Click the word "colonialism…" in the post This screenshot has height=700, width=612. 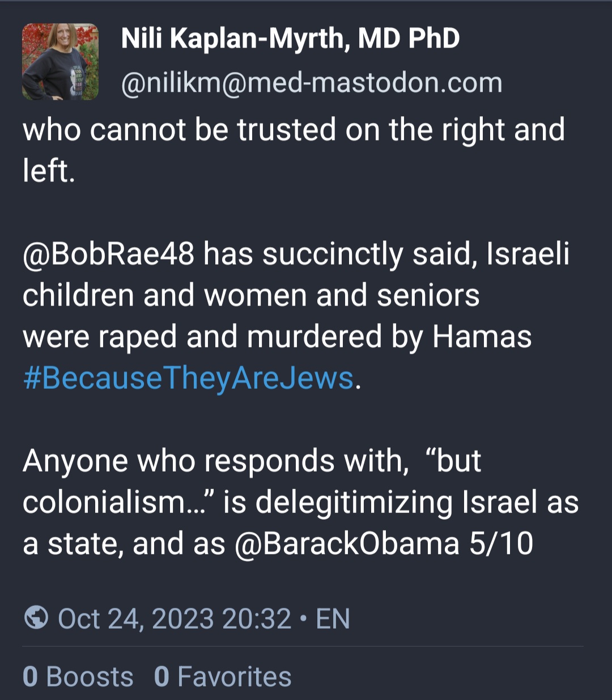(118, 502)
